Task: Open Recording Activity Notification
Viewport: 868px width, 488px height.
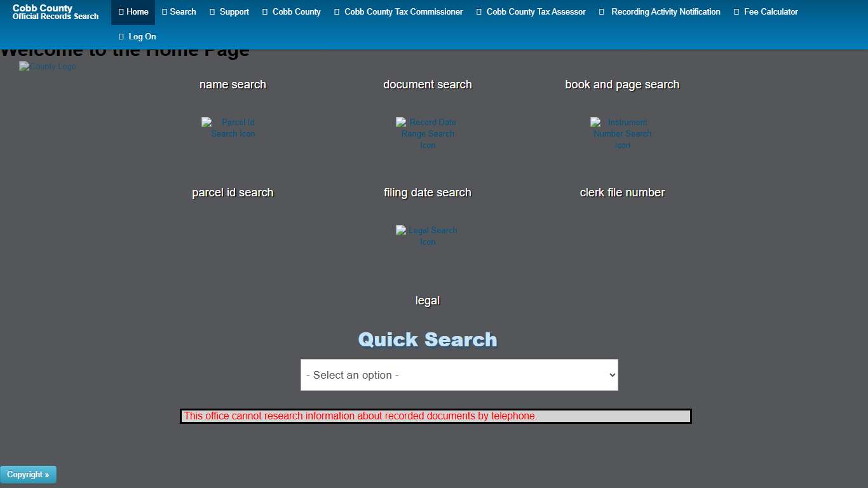Action: coord(660,11)
